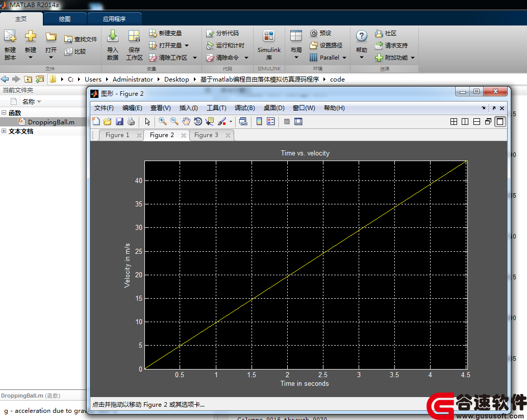The height and width of the screenshot is (420, 527).
Task: Open brush color dropdown arrow
Action: [x=231, y=121]
